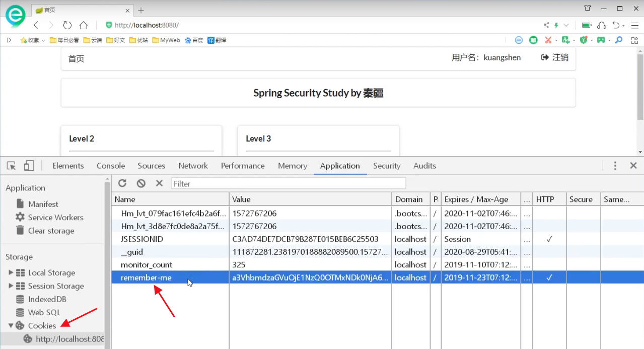
Task: Click the T-shirt skin icon in title bar
Action: click(x=588, y=8)
